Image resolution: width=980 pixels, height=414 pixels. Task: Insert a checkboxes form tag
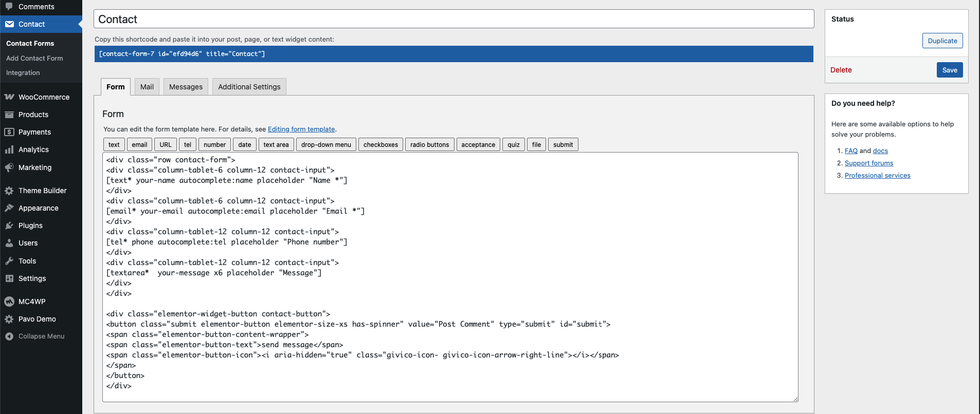[380, 145]
